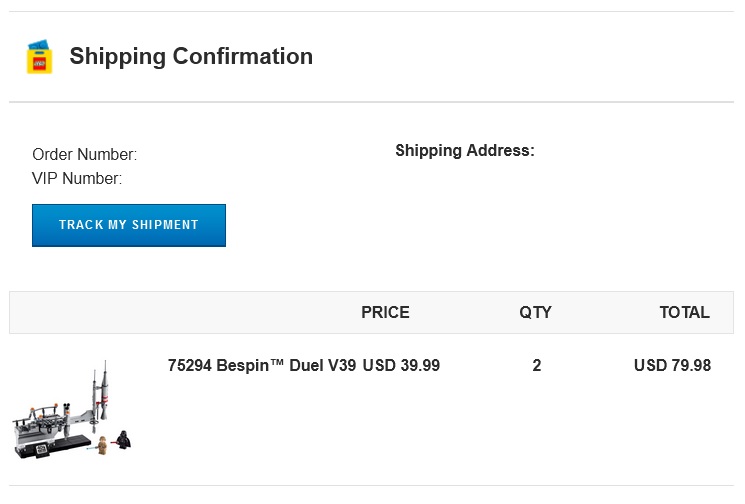Open Track My Shipment
The height and width of the screenshot is (504, 745).
coord(129,225)
